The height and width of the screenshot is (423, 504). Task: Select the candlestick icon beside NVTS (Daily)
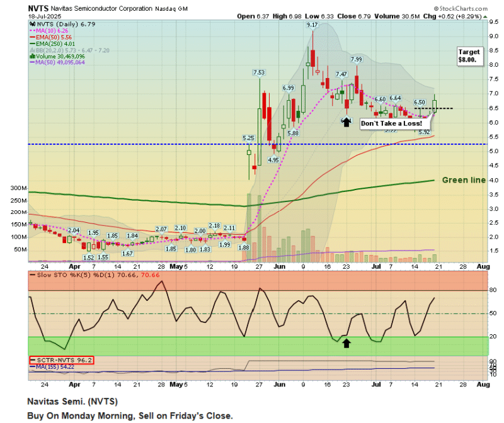[x=33, y=24]
